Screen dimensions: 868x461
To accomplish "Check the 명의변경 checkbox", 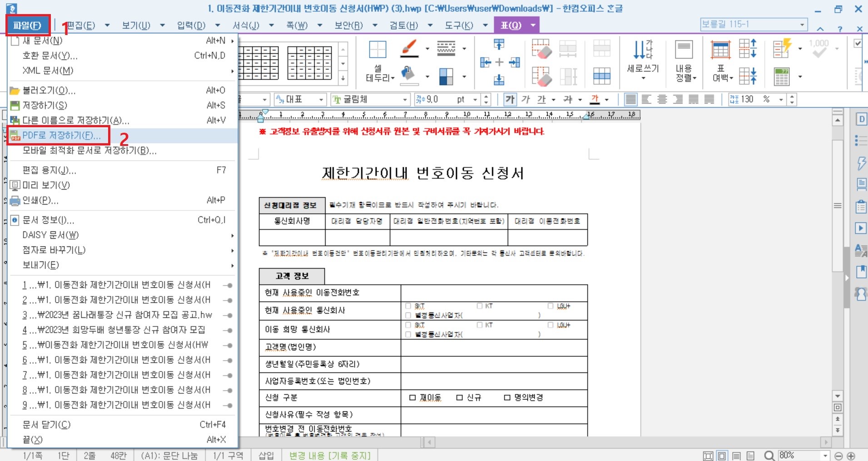I will point(507,398).
